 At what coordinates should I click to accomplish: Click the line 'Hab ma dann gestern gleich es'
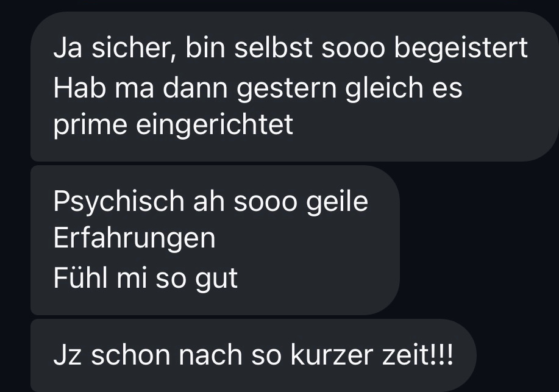[x=258, y=88]
